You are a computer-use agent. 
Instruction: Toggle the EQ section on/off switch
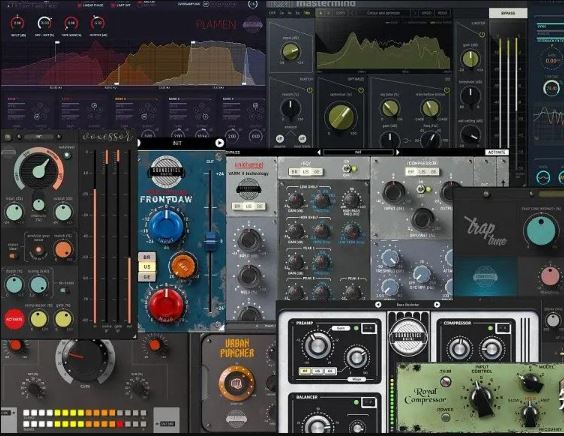(347, 168)
